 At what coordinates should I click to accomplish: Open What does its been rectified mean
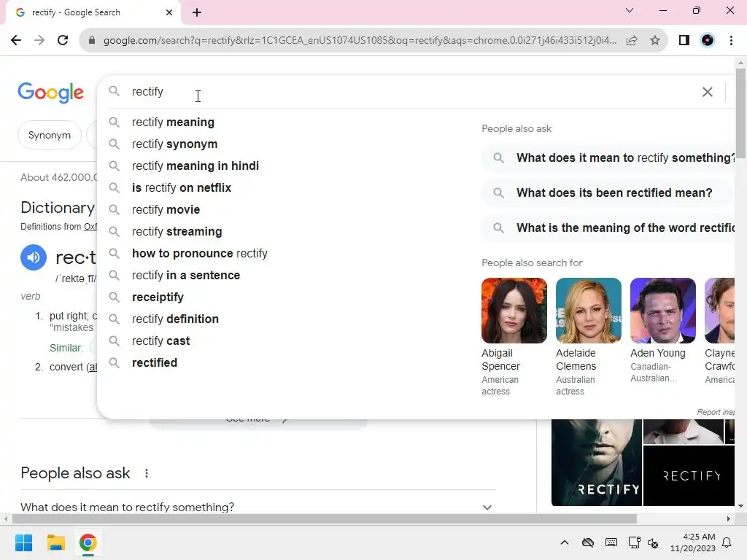(x=608, y=192)
